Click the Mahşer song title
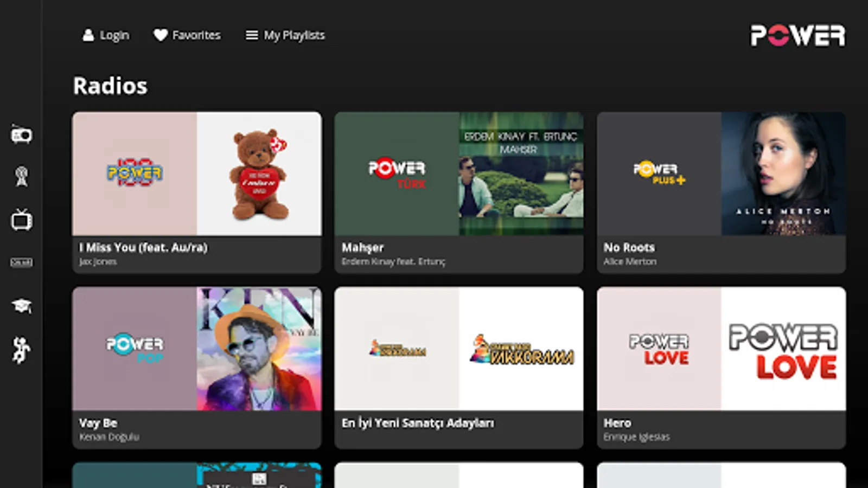 click(x=362, y=248)
